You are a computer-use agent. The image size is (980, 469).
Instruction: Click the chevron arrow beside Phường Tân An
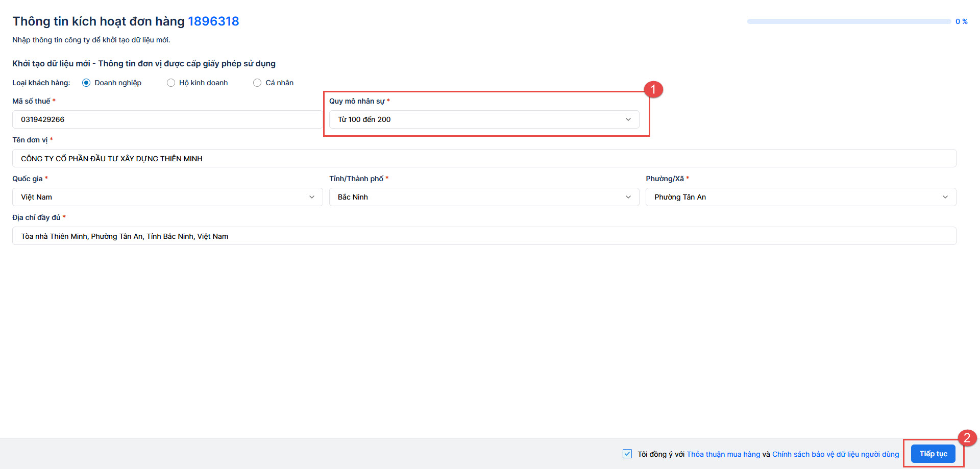945,197
